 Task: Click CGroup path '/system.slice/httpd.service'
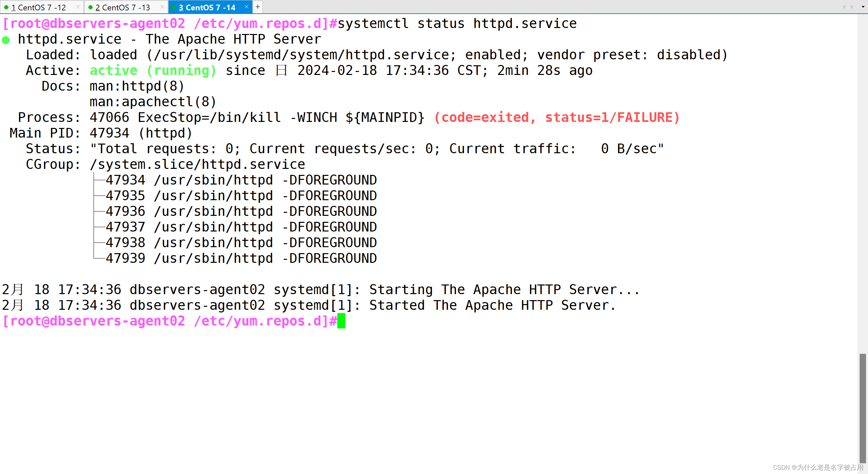coord(197,164)
